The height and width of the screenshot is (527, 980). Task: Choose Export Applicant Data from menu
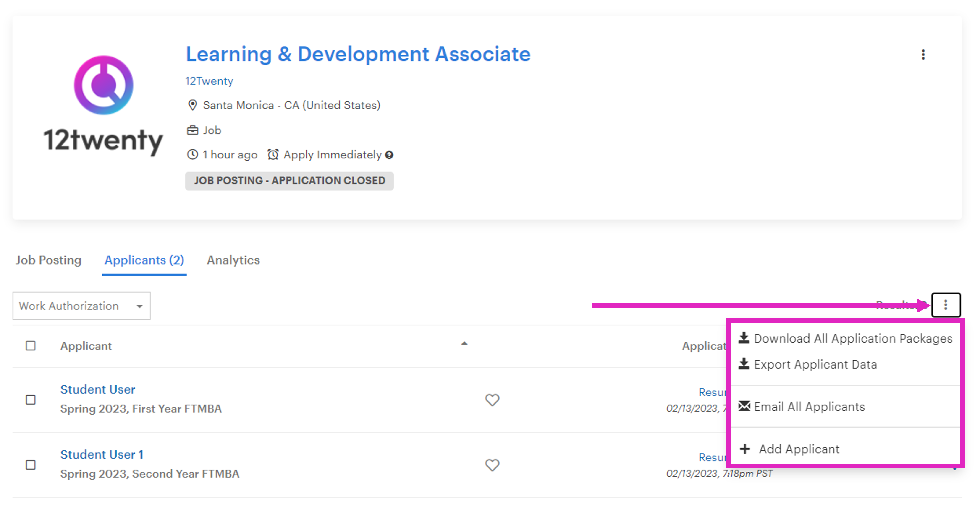[x=807, y=364]
